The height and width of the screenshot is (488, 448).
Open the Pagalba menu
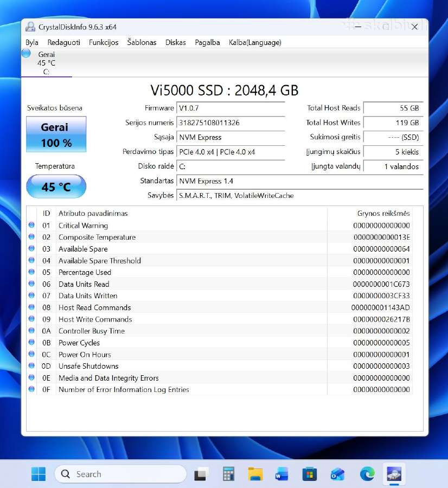[207, 42]
